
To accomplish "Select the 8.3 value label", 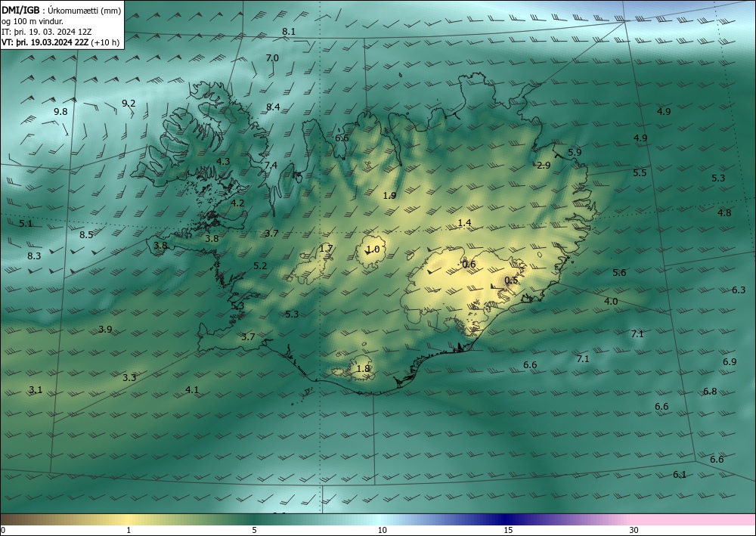I will point(34,256).
